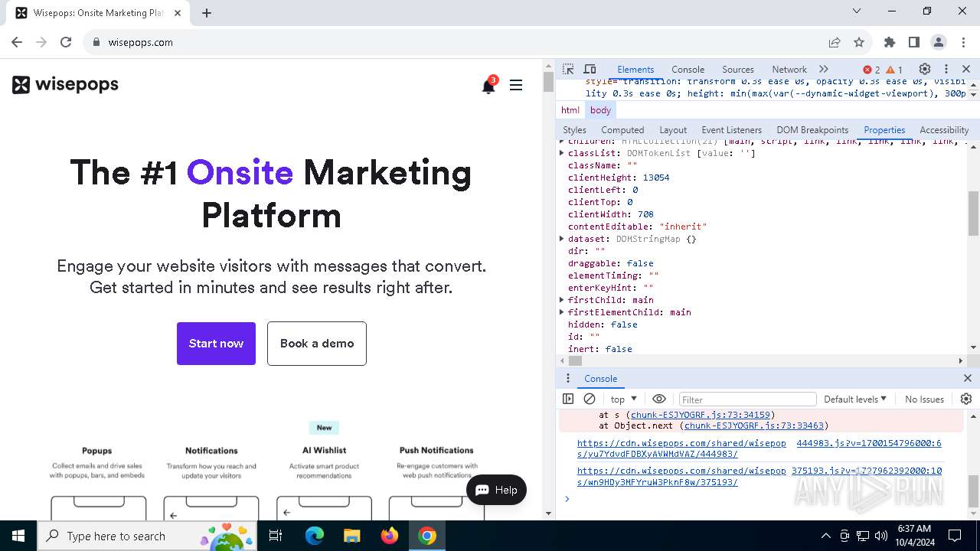The image size is (980, 551).
Task: Select the body breadcrumb
Action: coord(600,110)
